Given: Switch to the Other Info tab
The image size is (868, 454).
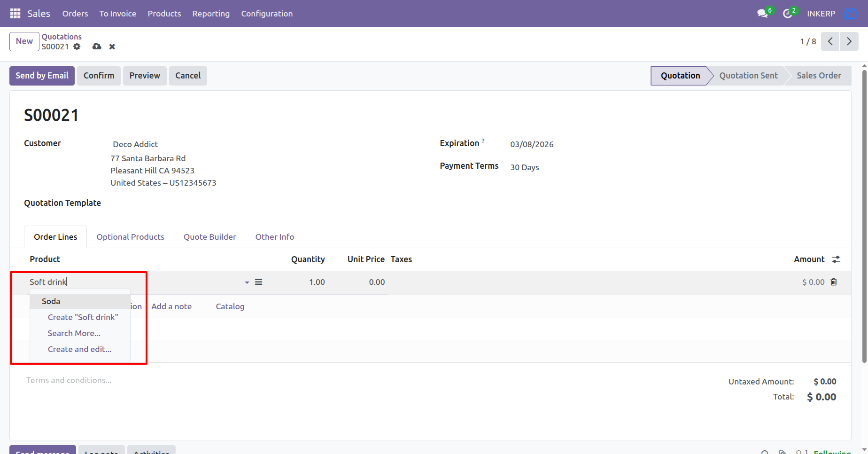Looking at the screenshot, I should click(x=275, y=237).
